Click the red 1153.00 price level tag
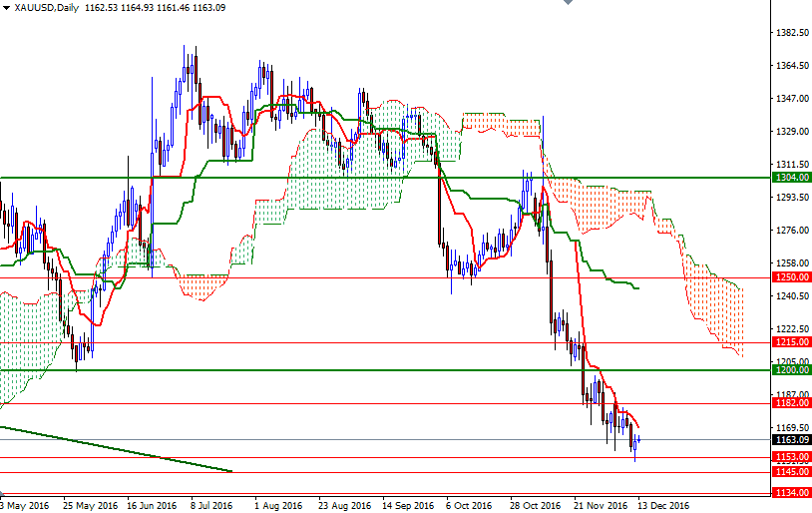 click(791, 457)
